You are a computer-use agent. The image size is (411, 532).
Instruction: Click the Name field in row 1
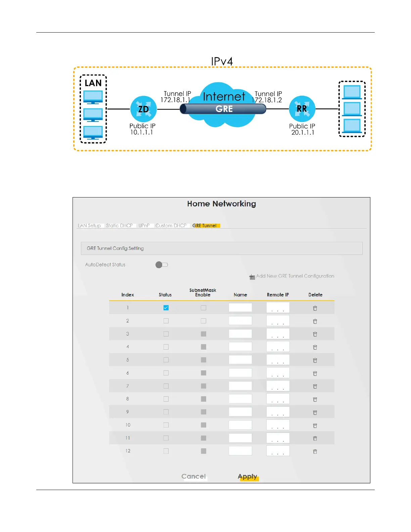240,308
